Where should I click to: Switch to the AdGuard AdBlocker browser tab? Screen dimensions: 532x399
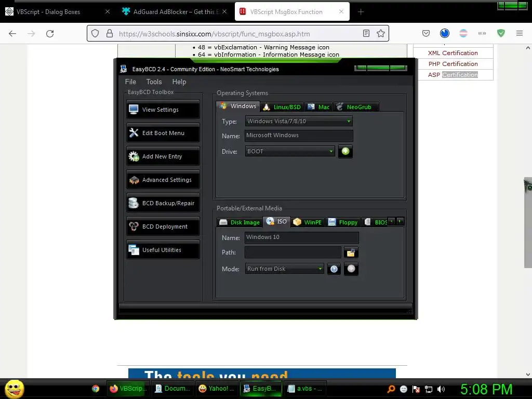(174, 11)
